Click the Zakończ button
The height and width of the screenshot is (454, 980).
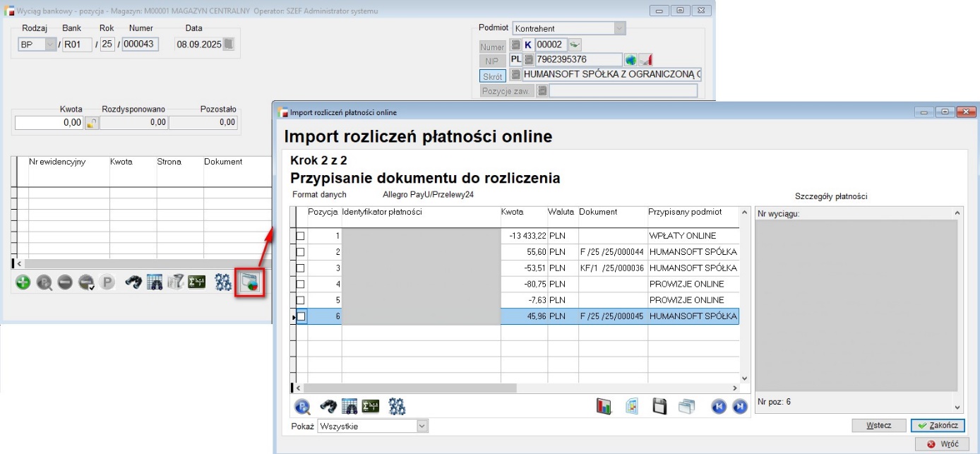[x=937, y=425]
